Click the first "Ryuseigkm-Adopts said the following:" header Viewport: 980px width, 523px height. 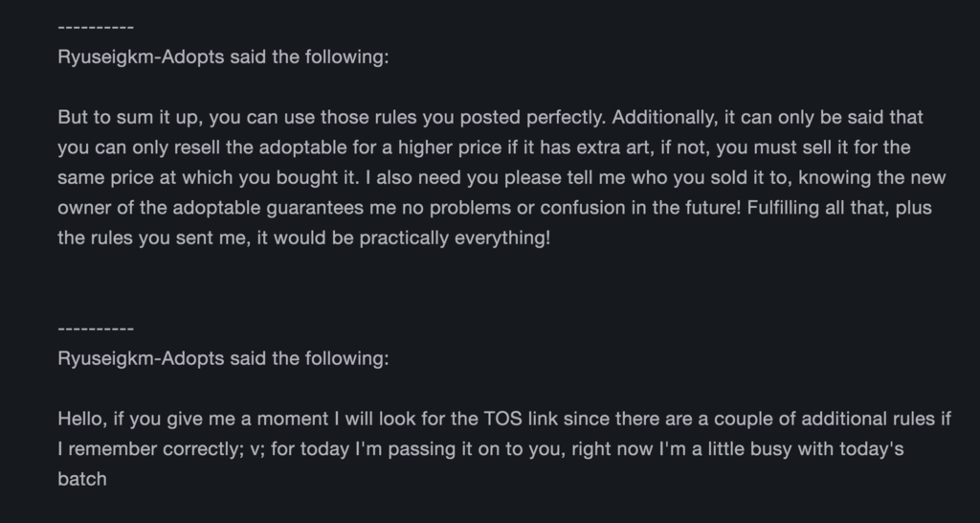pos(223,57)
